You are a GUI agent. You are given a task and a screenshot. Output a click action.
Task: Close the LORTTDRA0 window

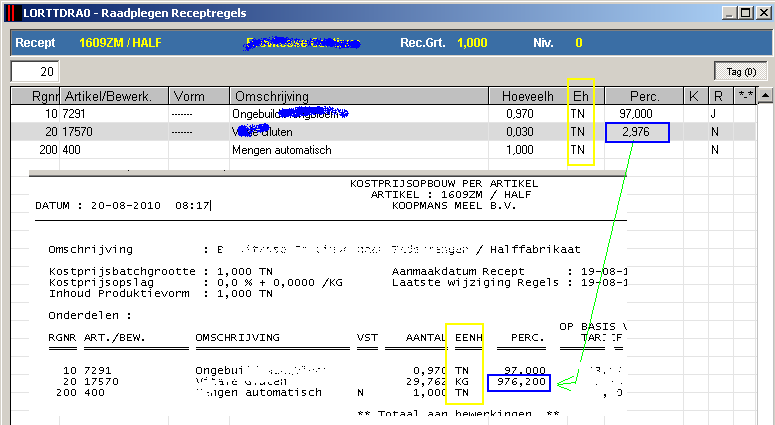763,13
